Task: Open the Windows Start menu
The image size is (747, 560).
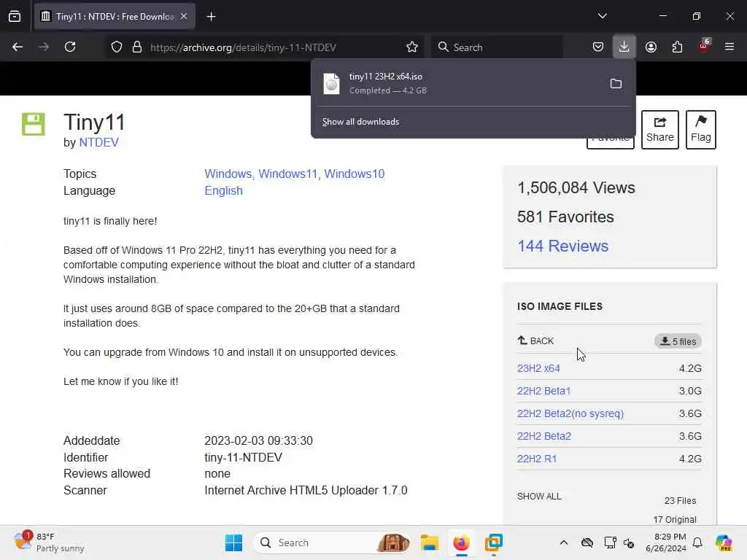Action: tap(233, 542)
